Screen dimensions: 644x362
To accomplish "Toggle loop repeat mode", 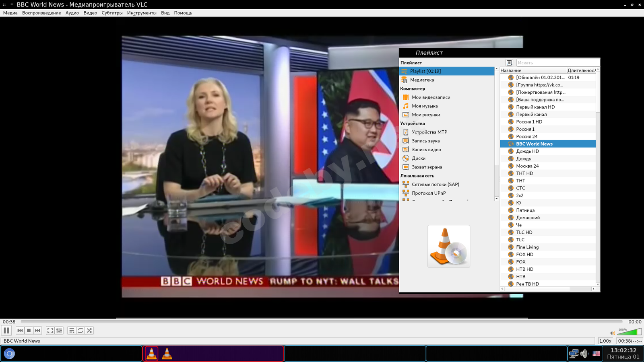I will pyautogui.click(x=80, y=331).
